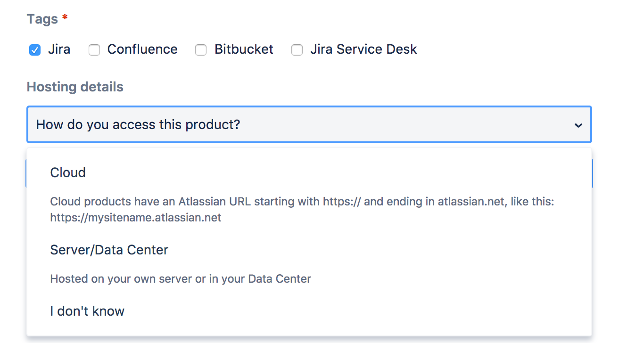This screenshot has height=343, width=644.
Task: Uncheck the Jira tag checkbox
Action: [35, 50]
